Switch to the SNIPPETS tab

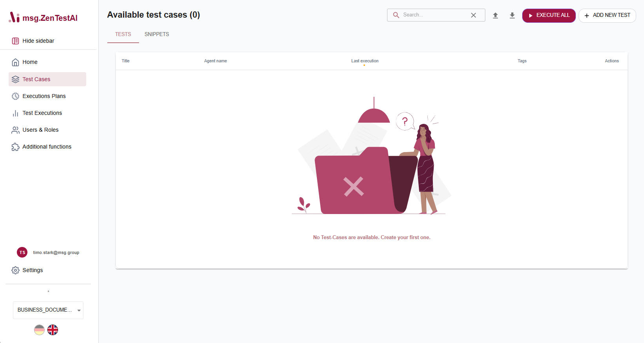coord(157,34)
